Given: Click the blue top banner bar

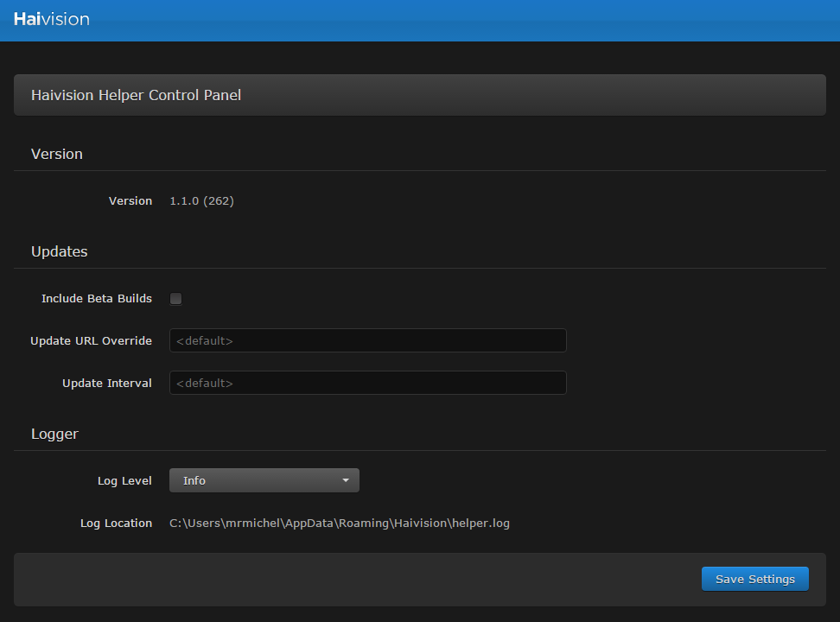Looking at the screenshot, I should click(x=420, y=19).
